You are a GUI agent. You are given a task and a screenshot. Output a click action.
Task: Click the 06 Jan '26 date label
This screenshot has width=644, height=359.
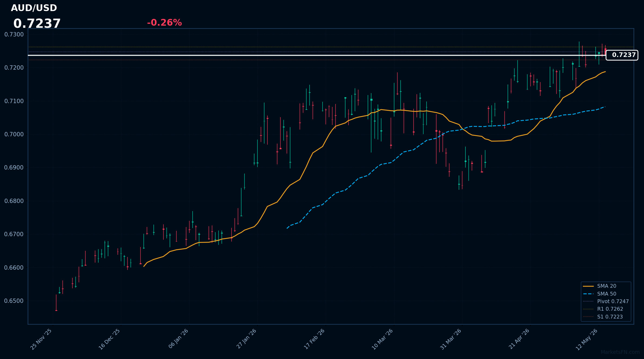(178, 339)
